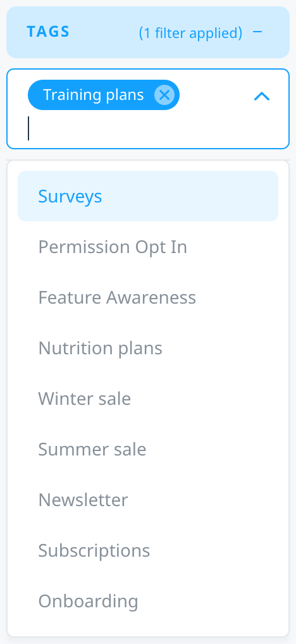Click the TAGS section heading

click(x=48, y=32)
